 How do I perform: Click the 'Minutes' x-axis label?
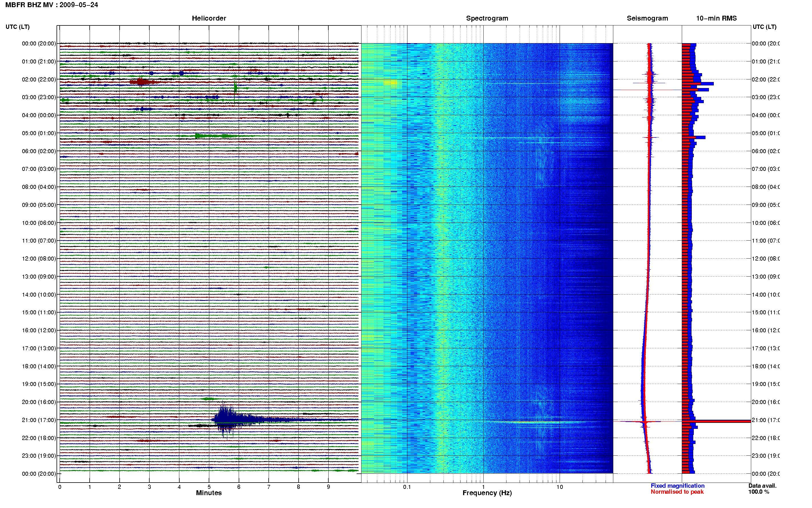[209, 493]
